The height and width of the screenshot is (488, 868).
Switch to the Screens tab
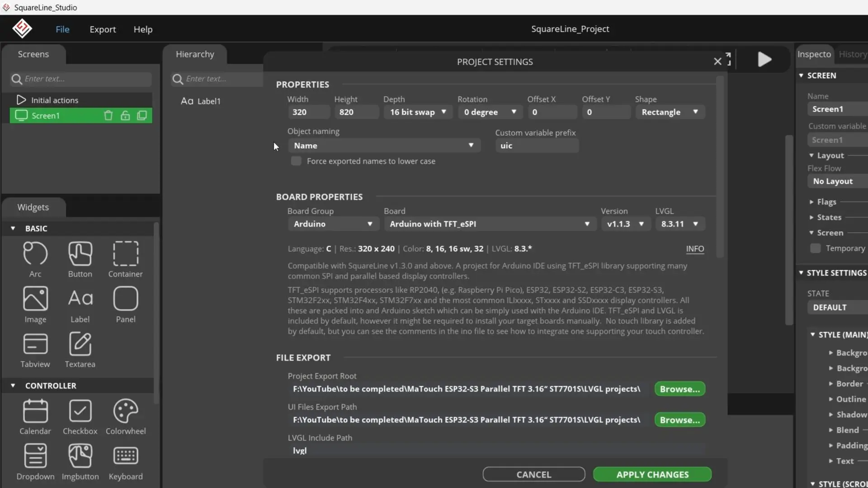click(x=33, y=54)
